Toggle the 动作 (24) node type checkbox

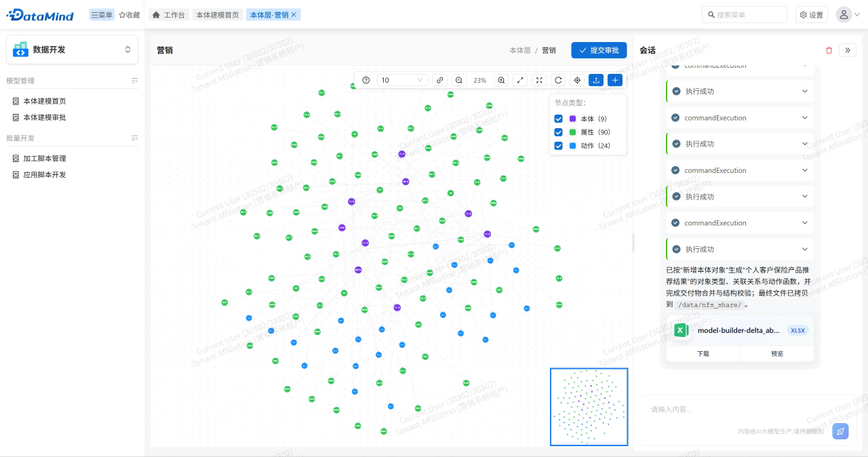(x=559, y=146)
